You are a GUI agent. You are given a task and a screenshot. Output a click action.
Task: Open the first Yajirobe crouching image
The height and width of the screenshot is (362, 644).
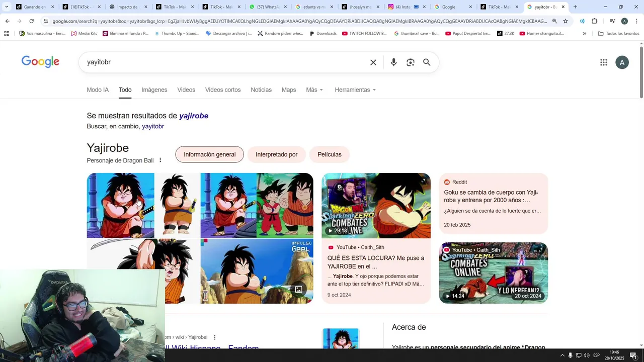[x=120, y=205]
